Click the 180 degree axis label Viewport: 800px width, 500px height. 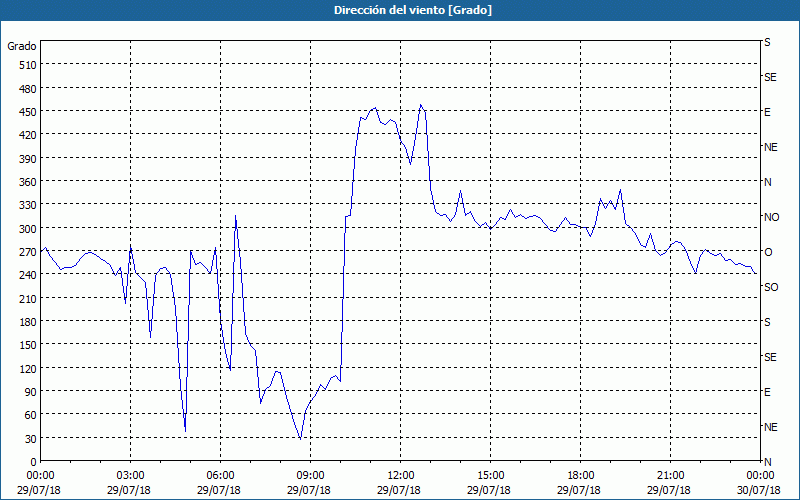(x=28, y=322)
